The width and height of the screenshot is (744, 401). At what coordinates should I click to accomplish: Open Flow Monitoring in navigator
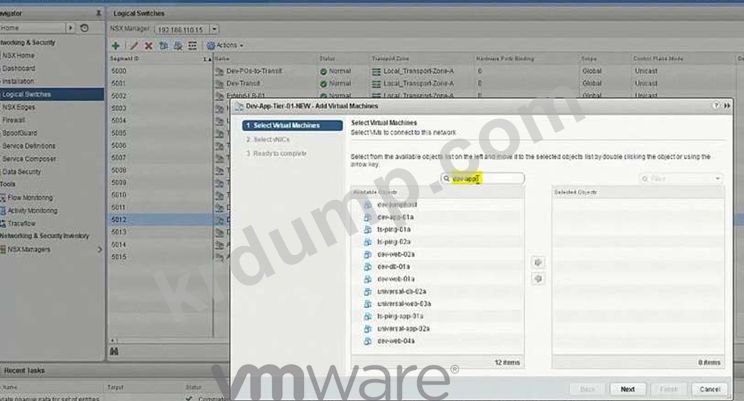click(30, 197)
